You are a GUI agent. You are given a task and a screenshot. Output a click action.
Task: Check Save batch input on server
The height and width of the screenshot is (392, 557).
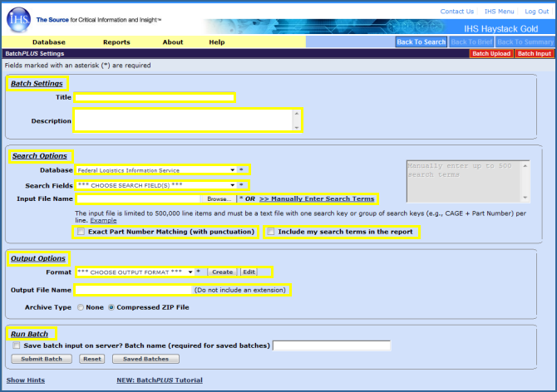(17, 345)
